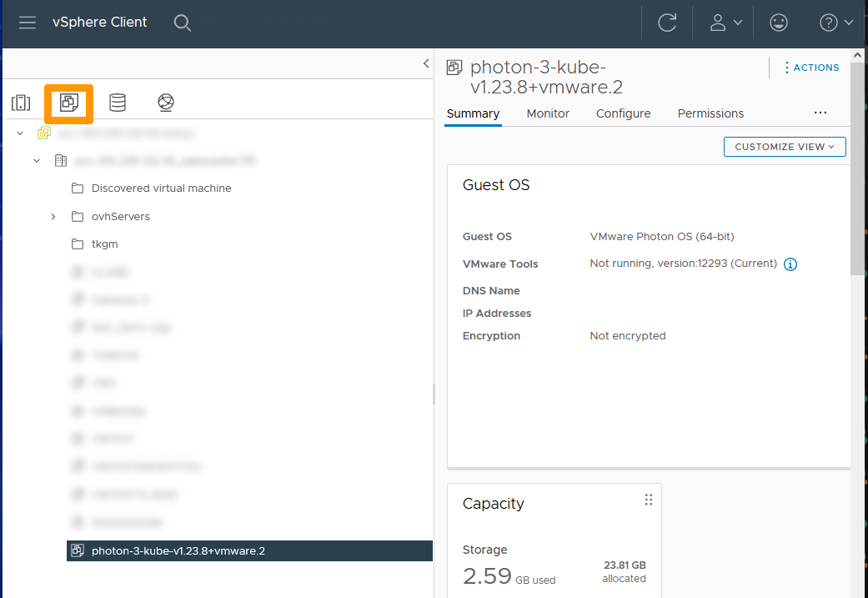The width and height of the screenshot is (868, 598).
Task: Click the pane splitter handle
Action: point(434,394)
